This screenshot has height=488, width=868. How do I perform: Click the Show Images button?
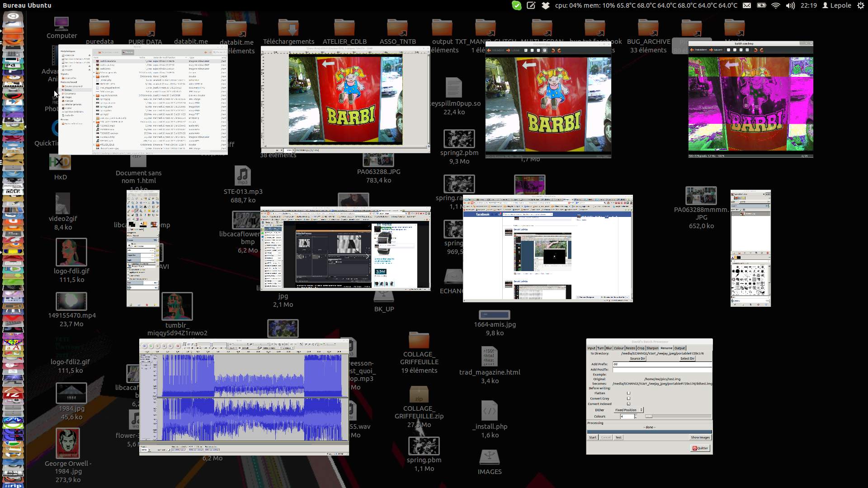(x=700, y=437)
